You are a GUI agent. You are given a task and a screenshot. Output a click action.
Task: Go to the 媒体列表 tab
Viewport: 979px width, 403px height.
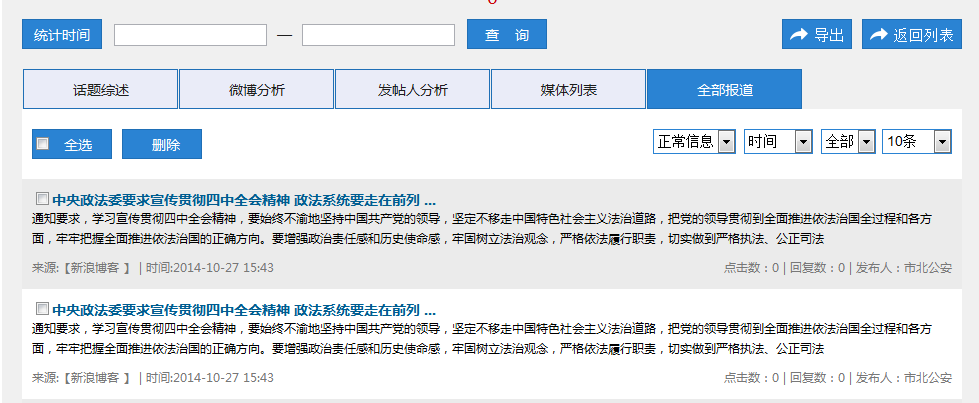point(568,90)
